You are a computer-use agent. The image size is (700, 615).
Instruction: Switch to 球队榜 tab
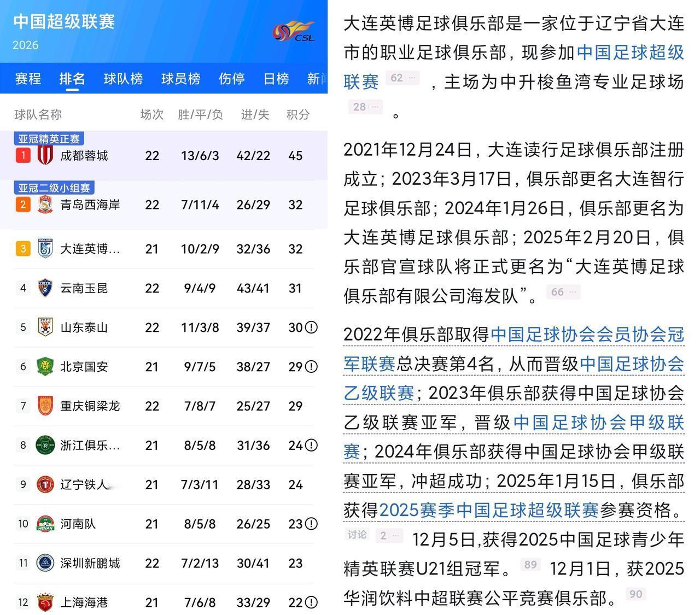(x=123, y=79)
